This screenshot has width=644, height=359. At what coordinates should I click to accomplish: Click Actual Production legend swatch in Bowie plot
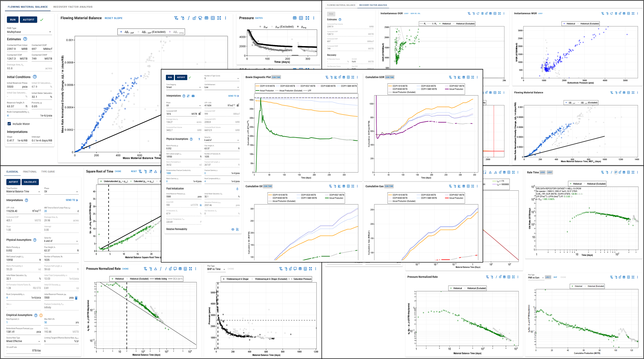(257, 91)
